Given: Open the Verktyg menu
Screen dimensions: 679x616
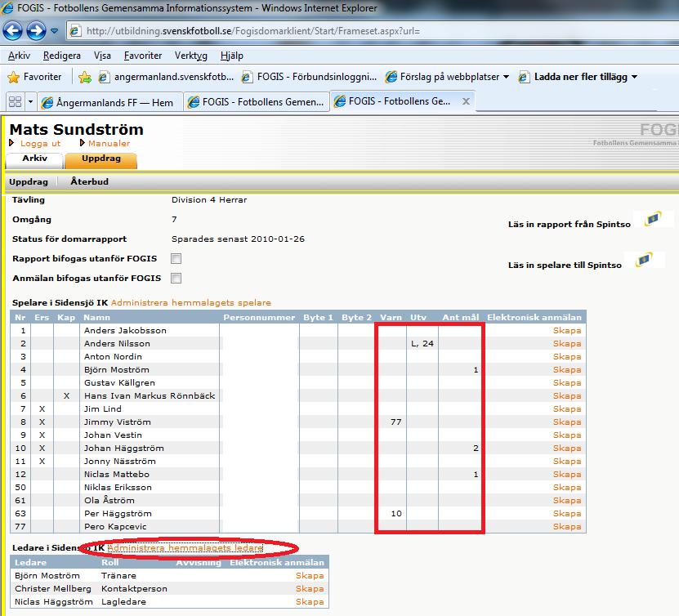Looking at the screenshot, I should (191, 56).
